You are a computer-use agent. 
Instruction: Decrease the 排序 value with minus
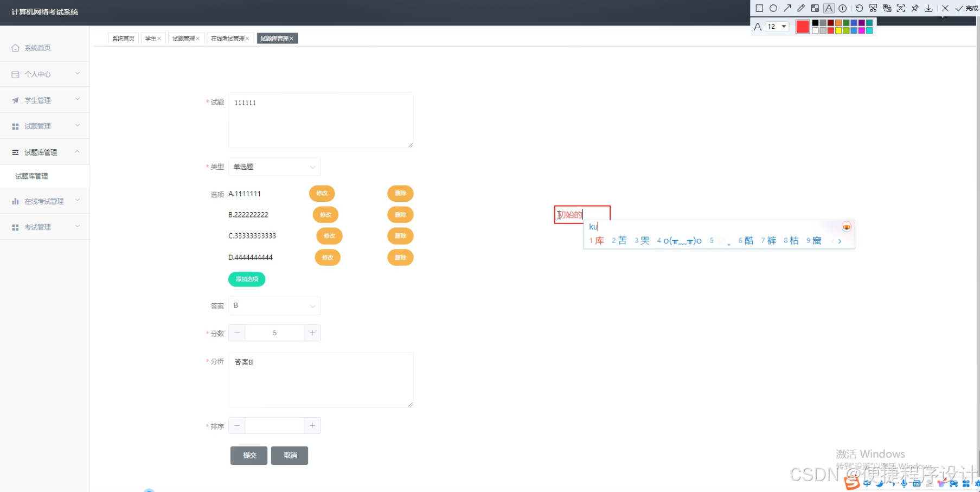237,426
